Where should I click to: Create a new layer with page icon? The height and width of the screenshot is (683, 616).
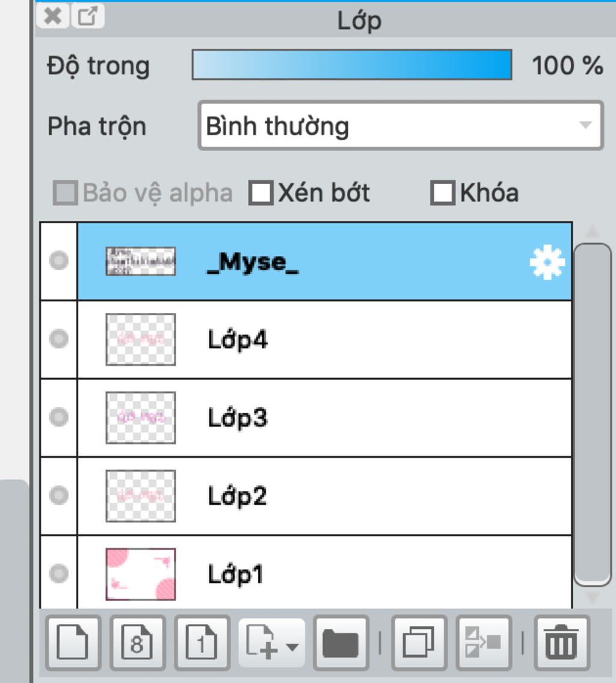73,643
